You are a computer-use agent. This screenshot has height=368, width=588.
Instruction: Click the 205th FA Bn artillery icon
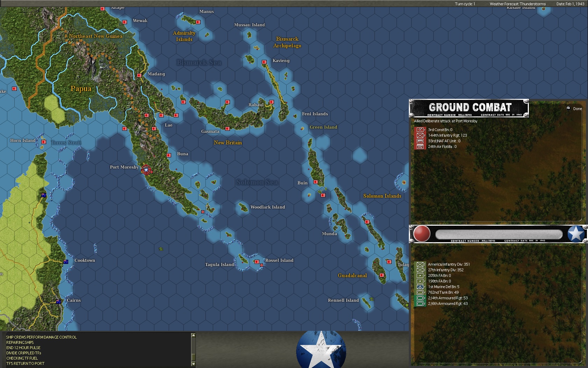[x=420, y=275]
